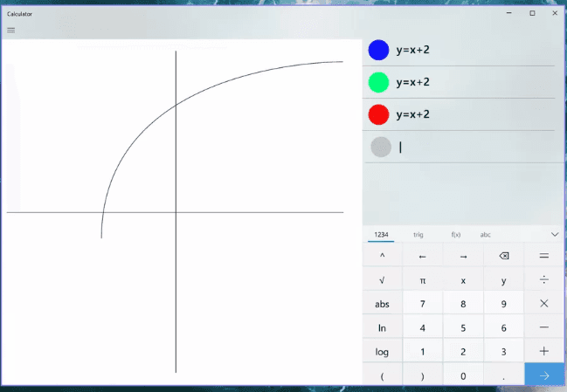Screen dimensions: 567x392
Task: Switch to the f(x) keypad tab
Action: 455,235
